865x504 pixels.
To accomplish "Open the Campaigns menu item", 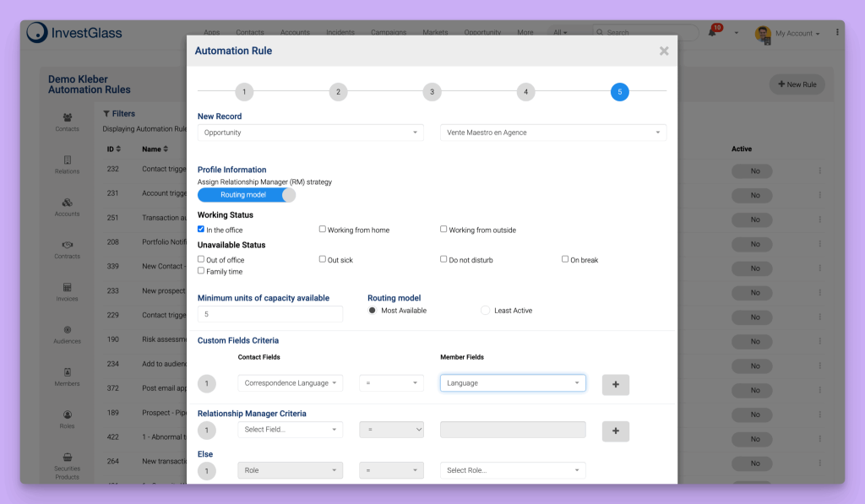I will coord(388,32).
